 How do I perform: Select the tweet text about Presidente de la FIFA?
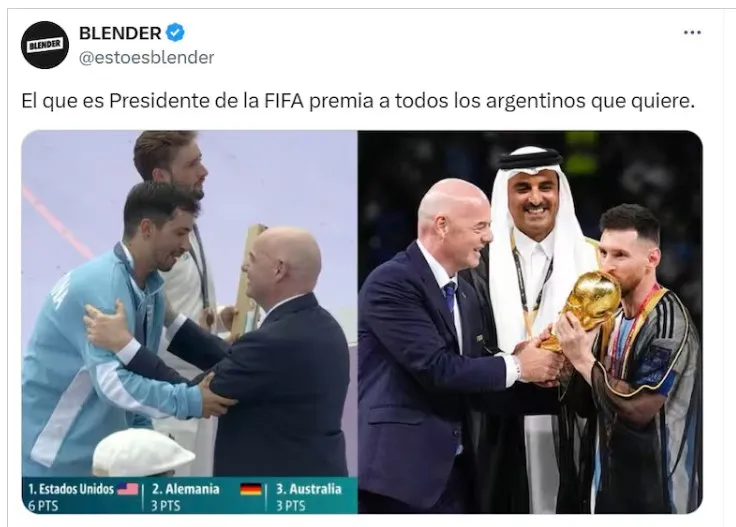pos(358,101)
